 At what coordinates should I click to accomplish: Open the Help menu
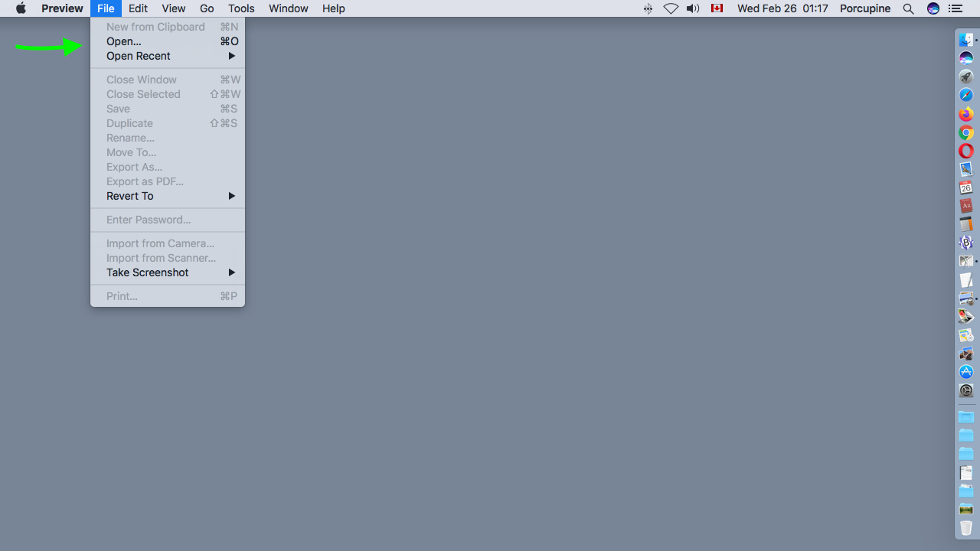pos(333,8)
